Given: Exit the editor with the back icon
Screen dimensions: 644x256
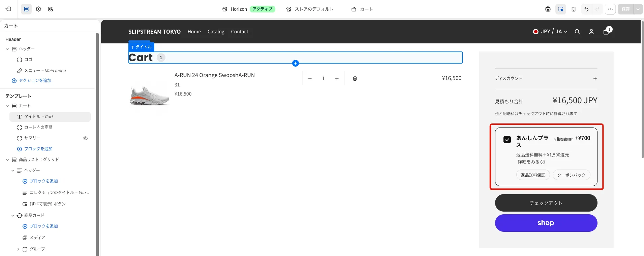Looking at the screenshot, I should [8, 9].
